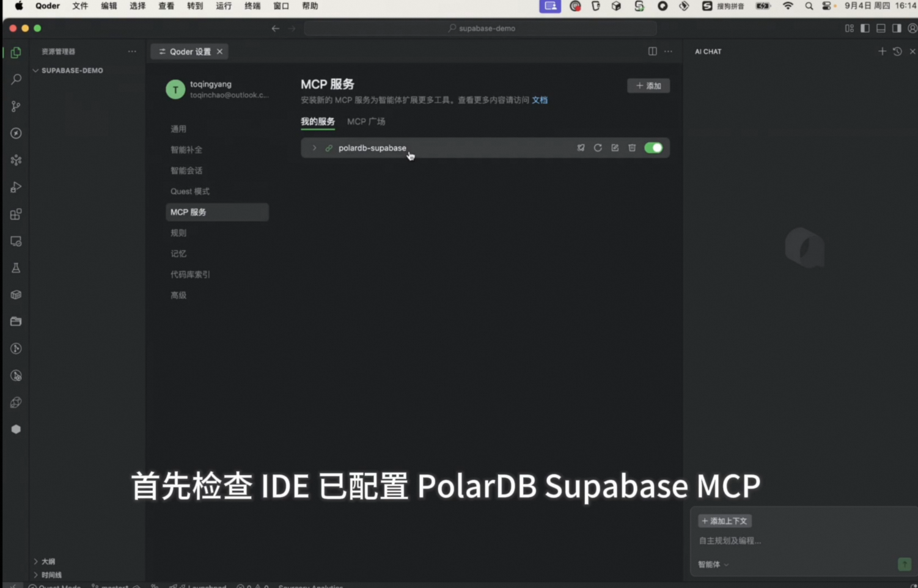Open the folder icon view in activity bar
This screenshot has height=588, width=918.
tap(16, 322)
